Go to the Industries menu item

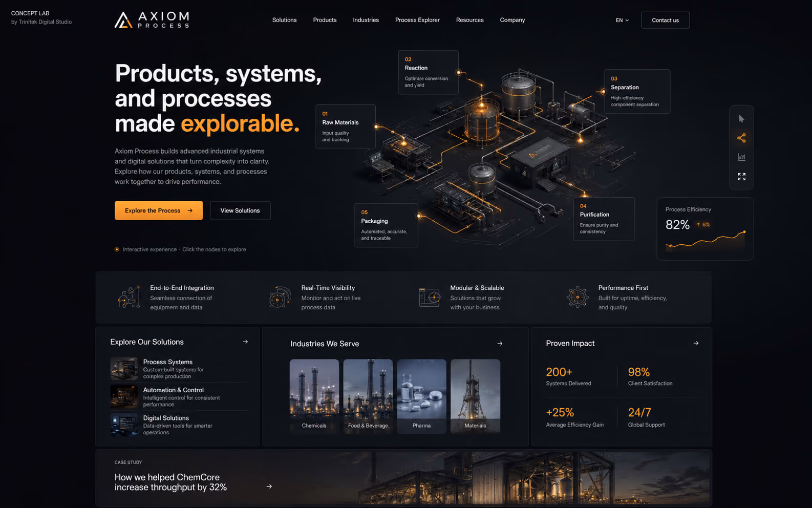pyautogui.click(x=366, y=20)
